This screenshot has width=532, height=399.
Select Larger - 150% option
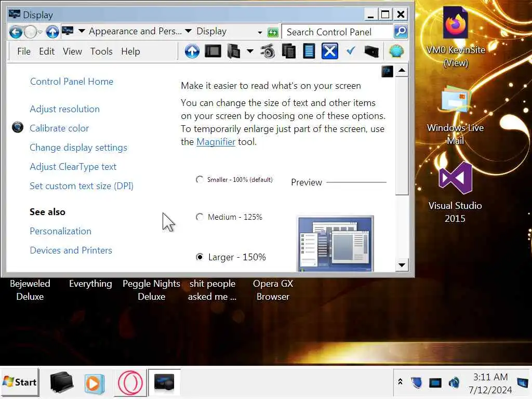pyautogui.click(x=231, y=257)
